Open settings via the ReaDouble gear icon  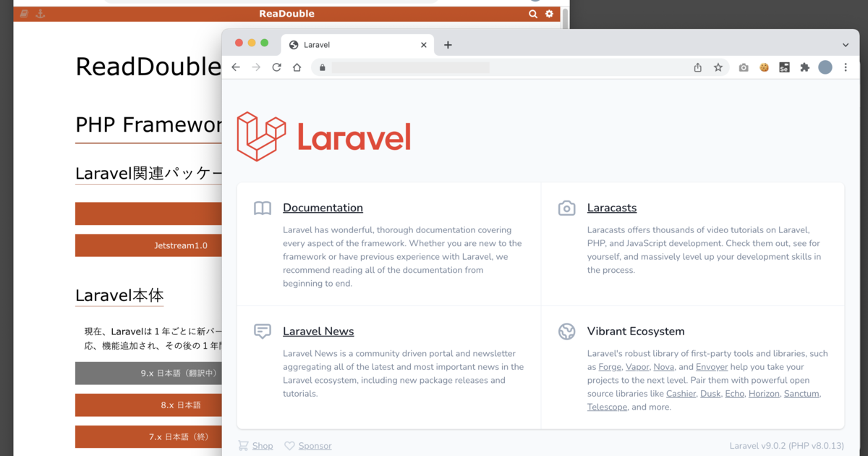(549, 14)
